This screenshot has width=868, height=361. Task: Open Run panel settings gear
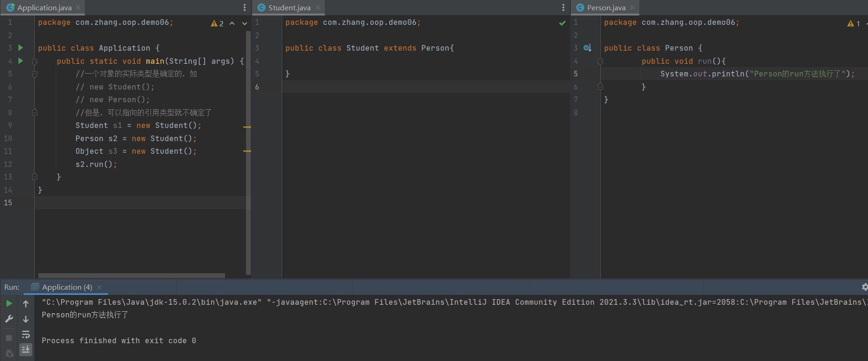pyautogui.click(x=864, y=287)
